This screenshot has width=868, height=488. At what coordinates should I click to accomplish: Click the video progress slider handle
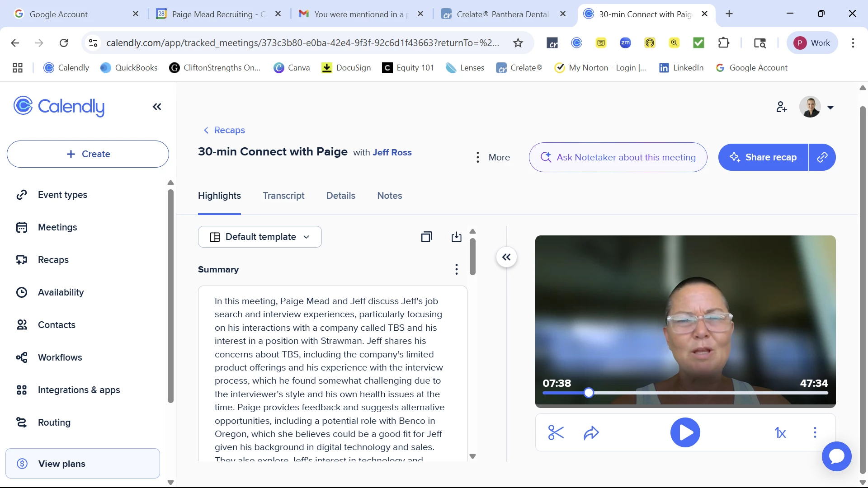coord(589,393)
